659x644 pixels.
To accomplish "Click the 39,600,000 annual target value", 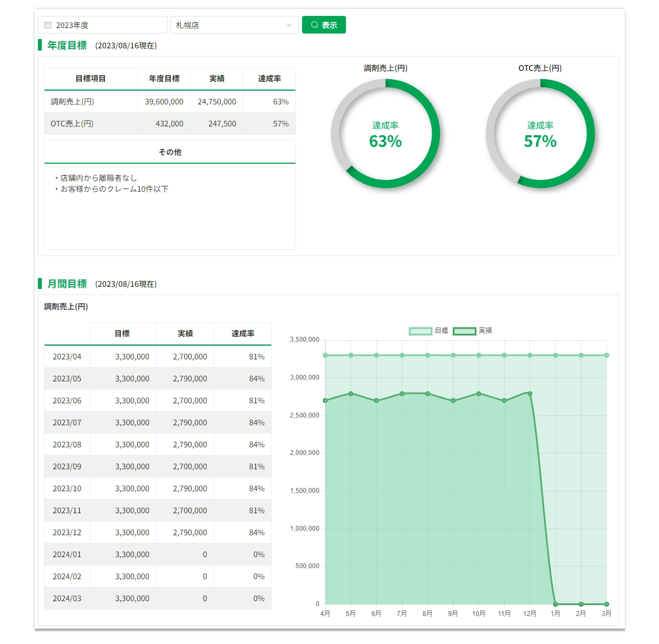I will (x=164, y=102).
